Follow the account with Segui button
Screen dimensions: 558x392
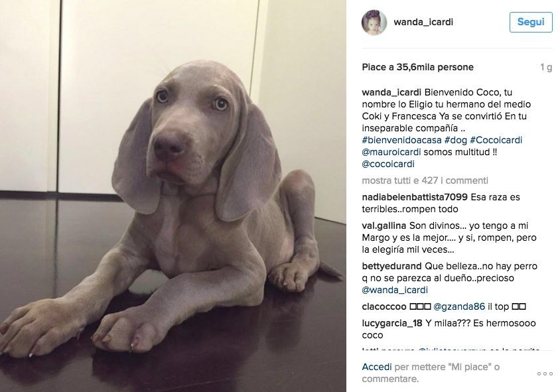(531, 22)
